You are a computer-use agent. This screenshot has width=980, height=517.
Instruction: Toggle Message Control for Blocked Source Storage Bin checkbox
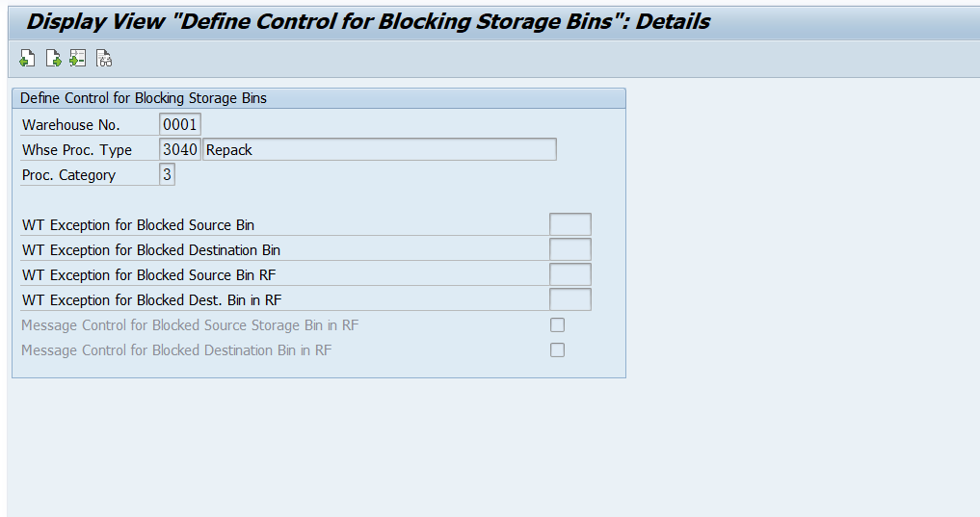(557, 325)
